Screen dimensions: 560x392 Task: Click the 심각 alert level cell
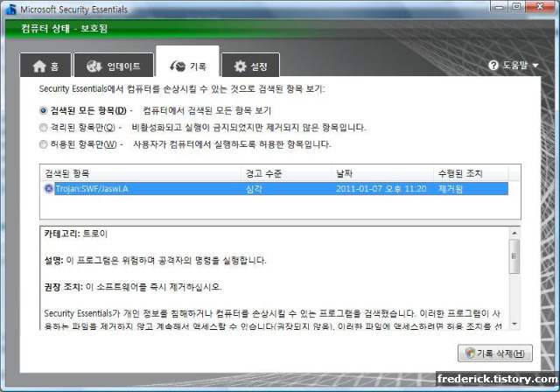coord(255,188)
